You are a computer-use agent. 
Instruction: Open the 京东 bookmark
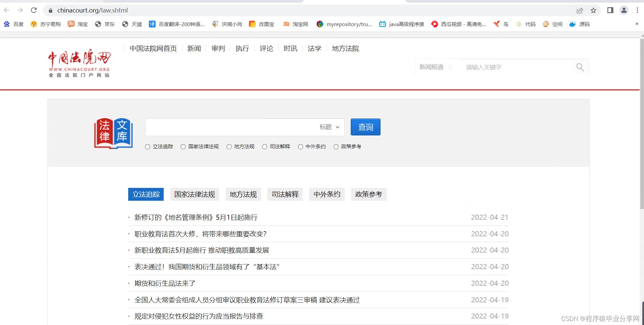105,24
